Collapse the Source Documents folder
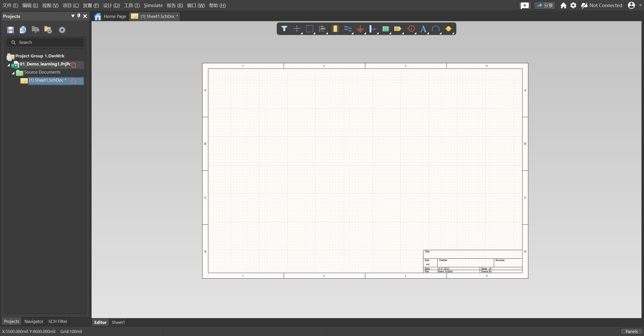This screenshot has width=644, height=336. [x=13, y=73]
